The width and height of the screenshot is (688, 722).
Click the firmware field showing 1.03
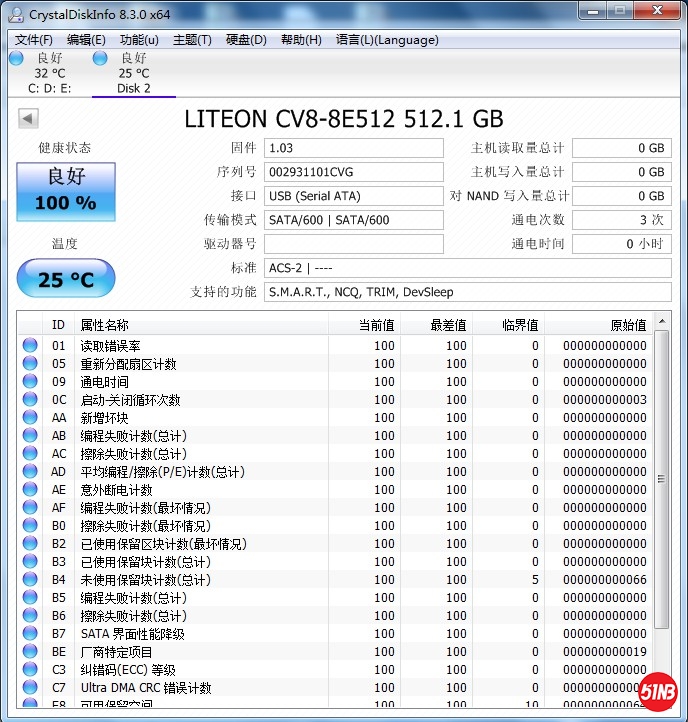[353, 148]
